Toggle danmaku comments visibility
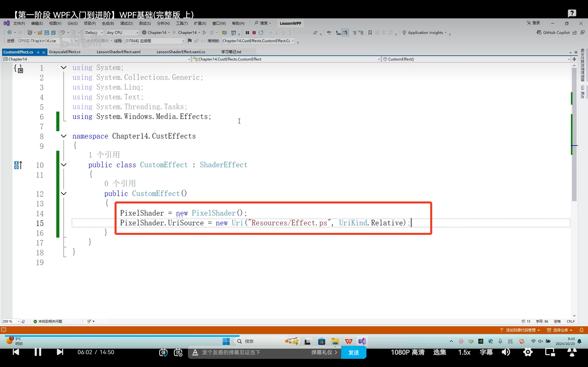Image resolution: width=588 pixels, height=367 pixels. [x=163, y=353]
